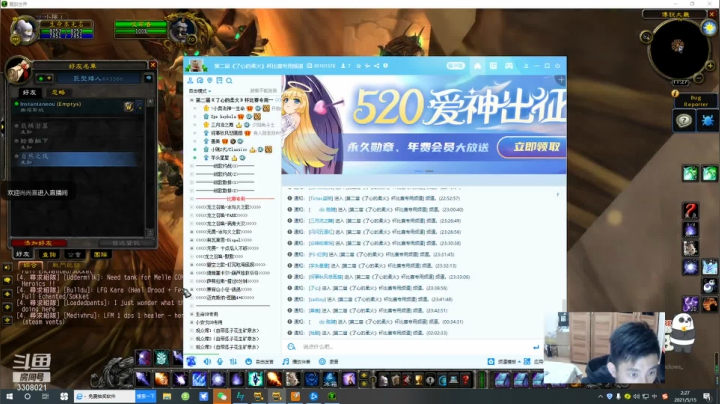Open the WeChat icon on the taskbar
The width and height of the screenshot is (720, 404).
point(222,396)
